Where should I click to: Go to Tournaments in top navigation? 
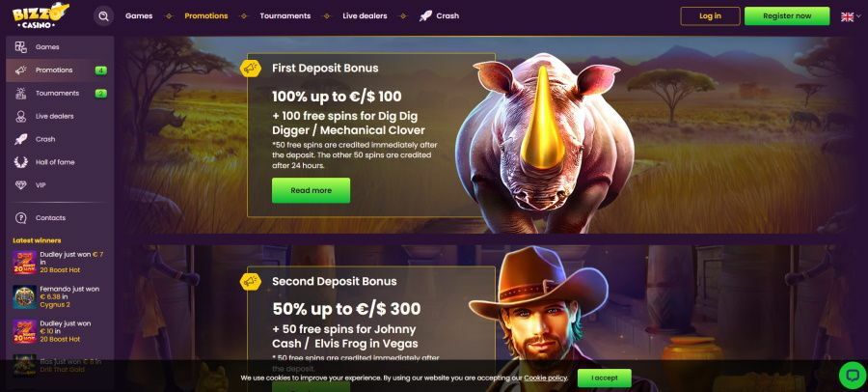(x=285, y=16)
